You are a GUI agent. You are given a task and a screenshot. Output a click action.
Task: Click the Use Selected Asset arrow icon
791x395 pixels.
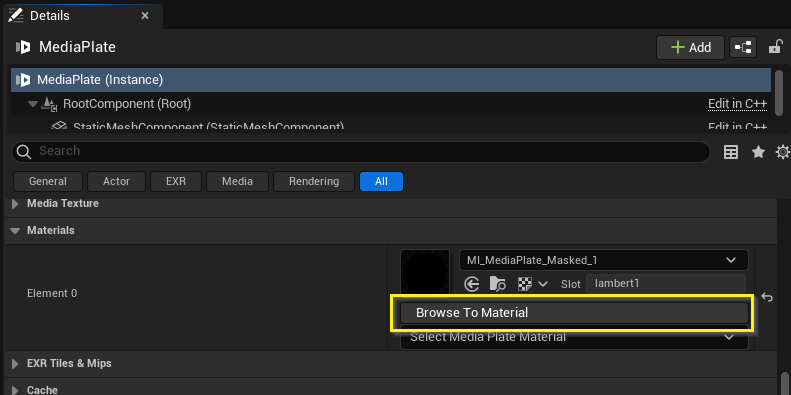471,284
